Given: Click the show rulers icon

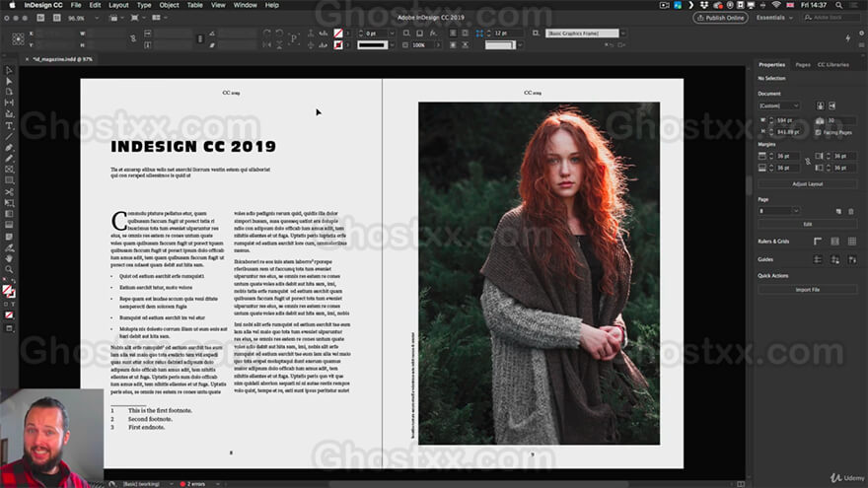Looking at the screenshot, I should (x=818, y=242).
